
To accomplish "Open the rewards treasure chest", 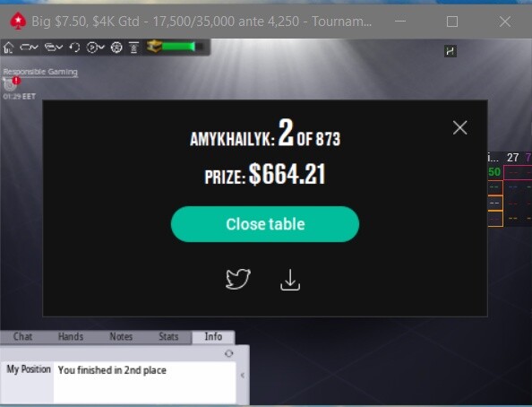I will click(154, 47).
